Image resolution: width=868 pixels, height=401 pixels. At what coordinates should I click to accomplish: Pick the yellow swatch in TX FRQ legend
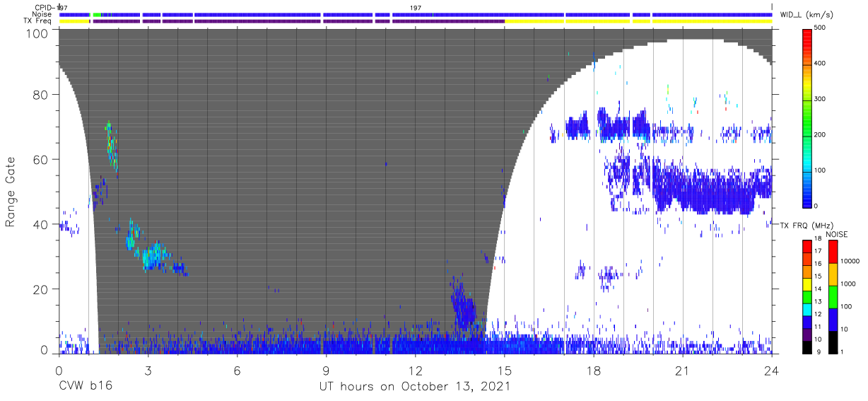[808, 289]
